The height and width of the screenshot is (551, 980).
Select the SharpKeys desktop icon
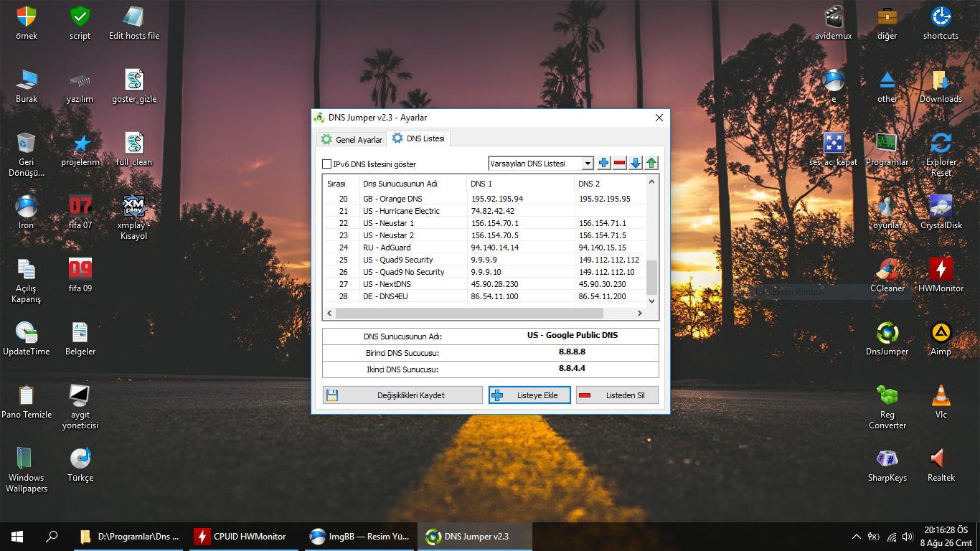[x=887, y=465]
